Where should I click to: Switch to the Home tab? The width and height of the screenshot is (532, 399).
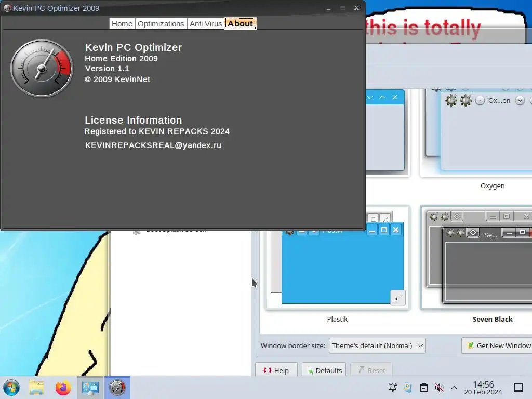[122, 24]
